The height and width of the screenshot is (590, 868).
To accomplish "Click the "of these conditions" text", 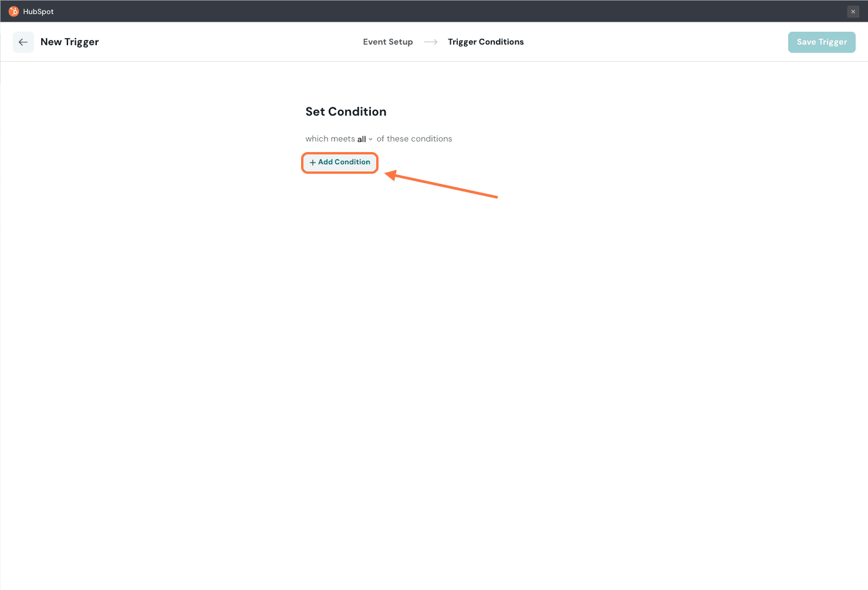I will (x=414, y=139).
